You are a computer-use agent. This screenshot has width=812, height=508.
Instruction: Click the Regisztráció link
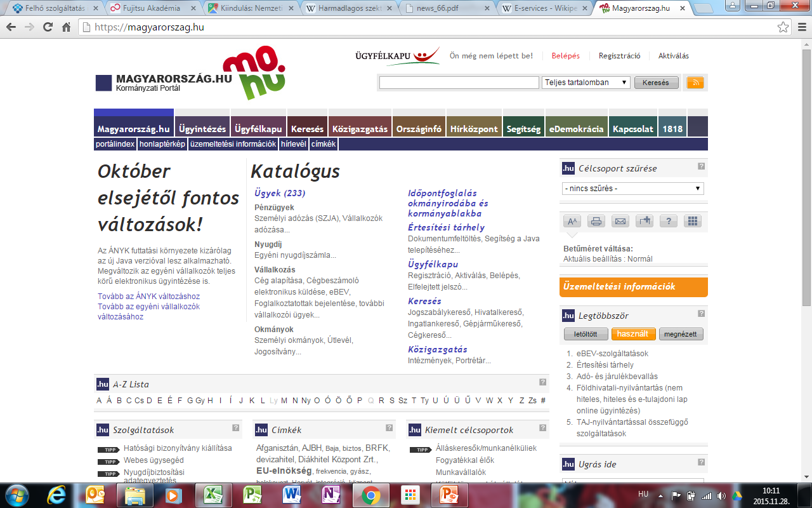(x=620, y=56)
